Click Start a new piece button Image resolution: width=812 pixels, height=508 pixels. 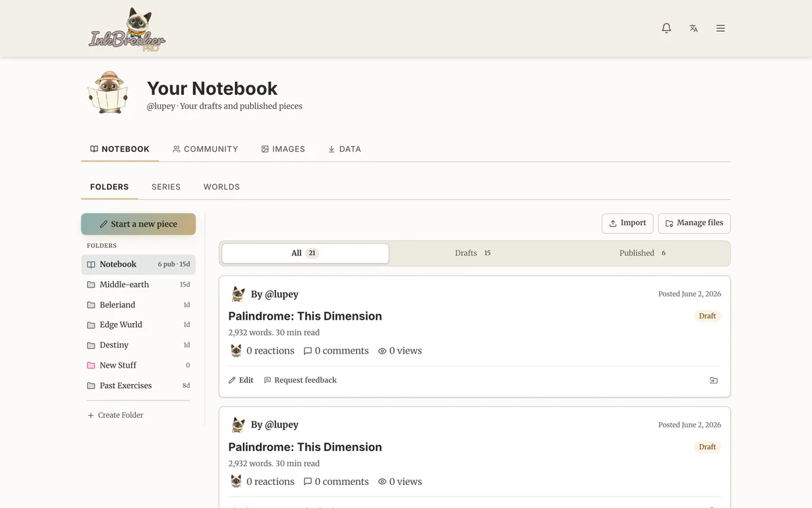pos(138,224)
